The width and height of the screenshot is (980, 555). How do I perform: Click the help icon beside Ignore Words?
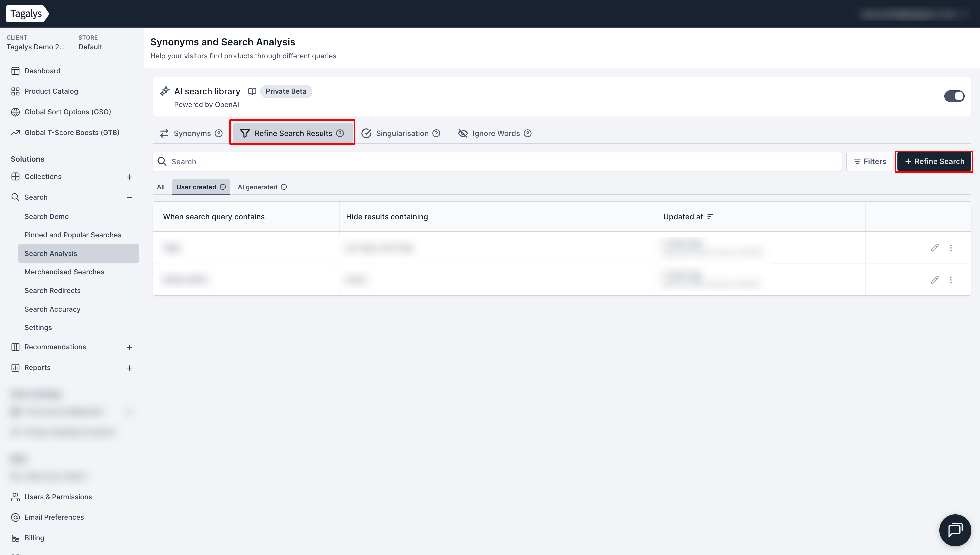pos(528,133)
